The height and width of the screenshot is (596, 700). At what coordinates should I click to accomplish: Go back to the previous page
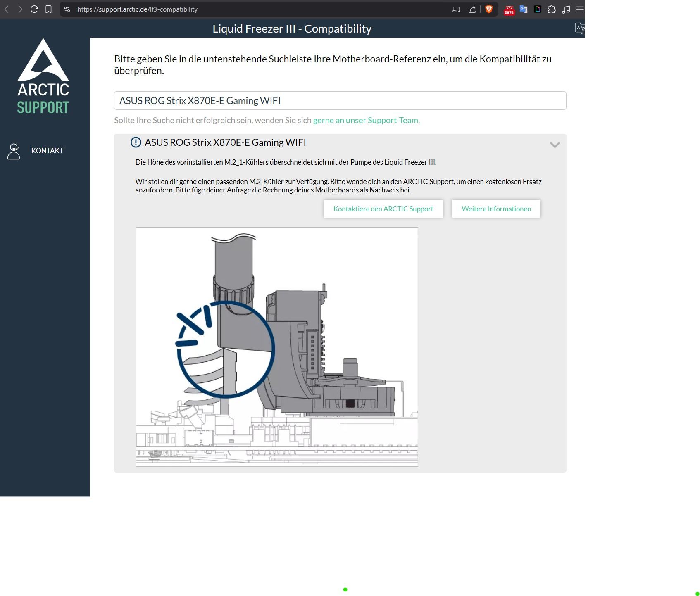pos(6,9)
